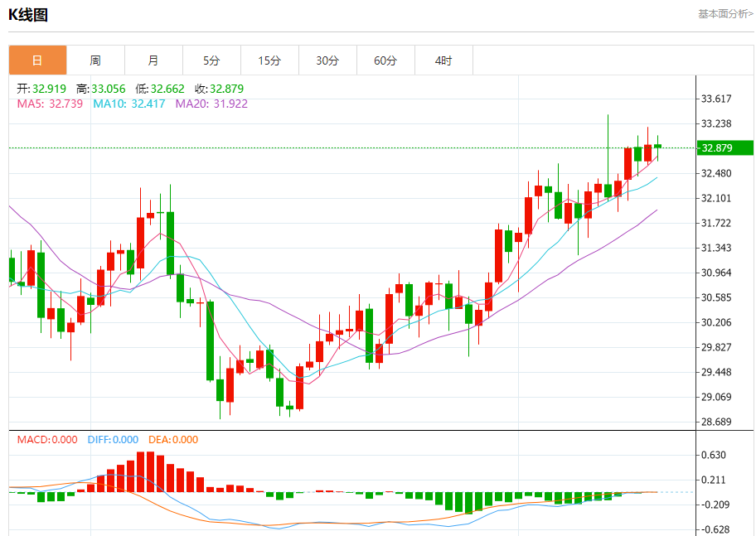Open the 月 monthly chart tab
756x536 pixels.
point(153,60)
